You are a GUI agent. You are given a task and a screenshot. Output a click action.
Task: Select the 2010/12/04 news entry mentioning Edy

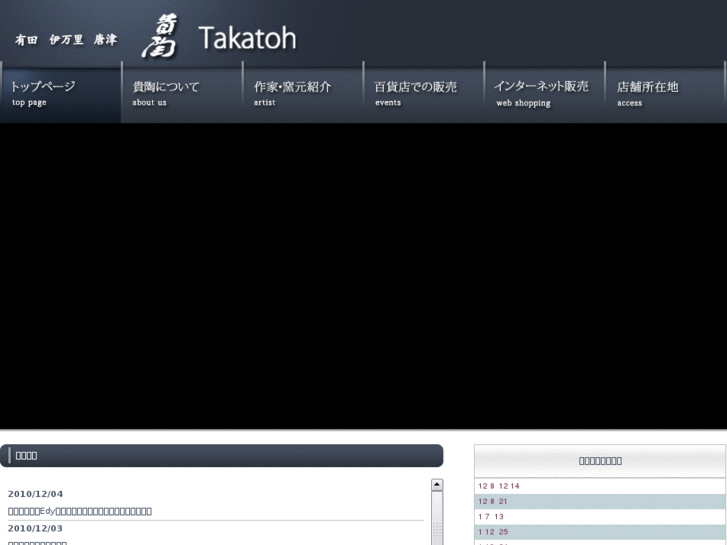pyautogui.click(x=80, y=511)
